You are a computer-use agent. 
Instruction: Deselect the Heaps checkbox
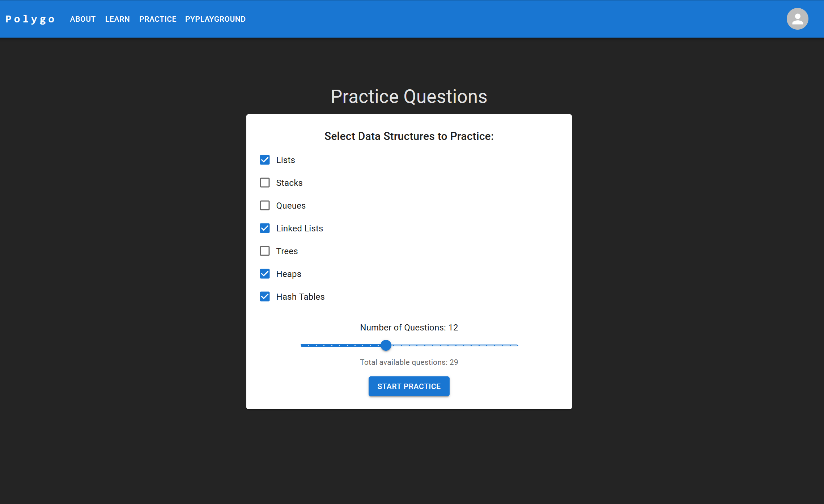pos(265,274)
